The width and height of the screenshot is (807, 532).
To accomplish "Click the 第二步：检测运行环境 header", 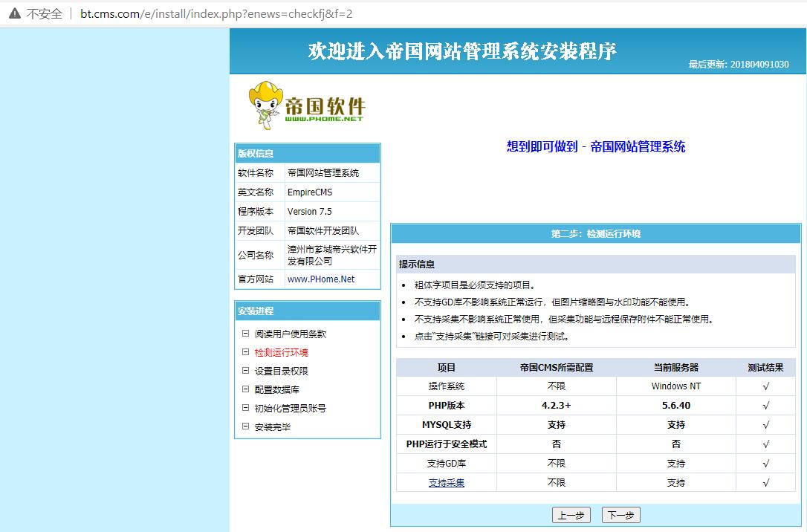I will 596,233.
